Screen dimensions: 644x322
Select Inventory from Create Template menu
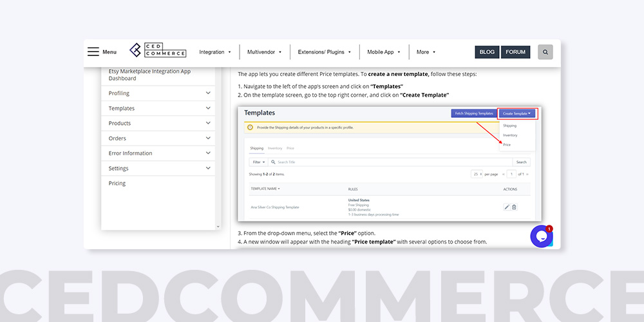point(510,135)
